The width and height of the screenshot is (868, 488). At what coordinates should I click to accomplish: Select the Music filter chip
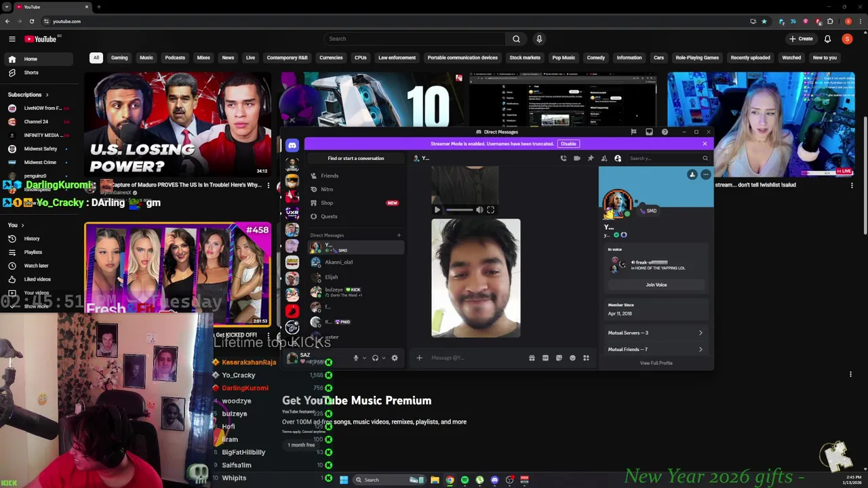point(146,58)
